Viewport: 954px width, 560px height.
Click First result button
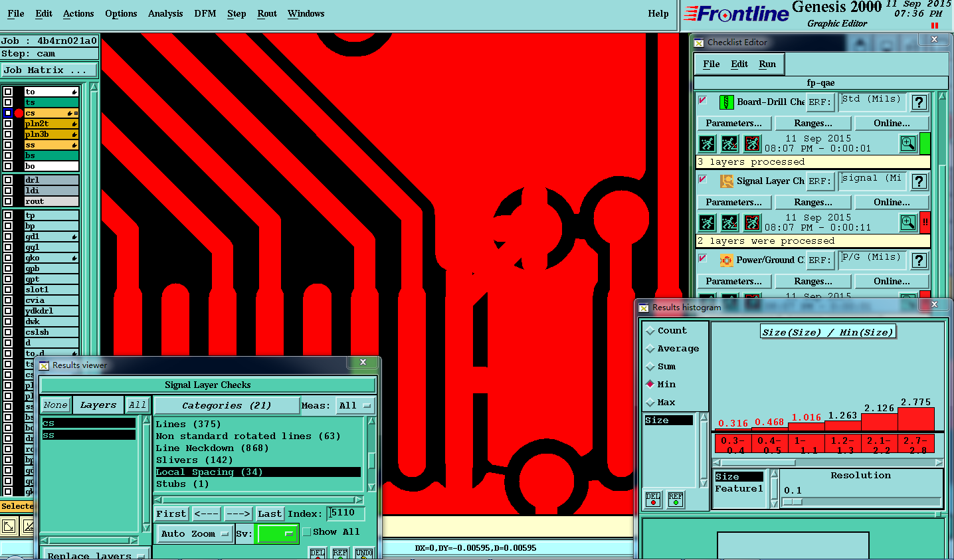coord(171,513)
